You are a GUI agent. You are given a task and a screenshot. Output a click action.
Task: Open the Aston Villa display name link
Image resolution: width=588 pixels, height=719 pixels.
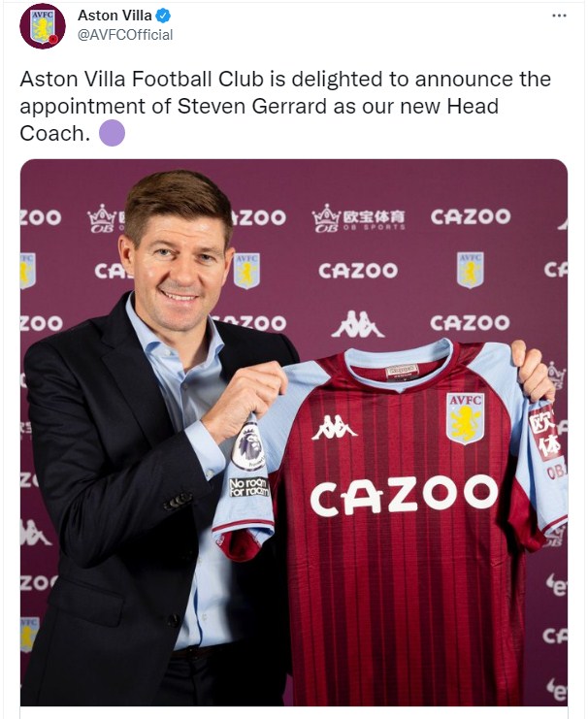pyautogui.click(x=114, y=16)
